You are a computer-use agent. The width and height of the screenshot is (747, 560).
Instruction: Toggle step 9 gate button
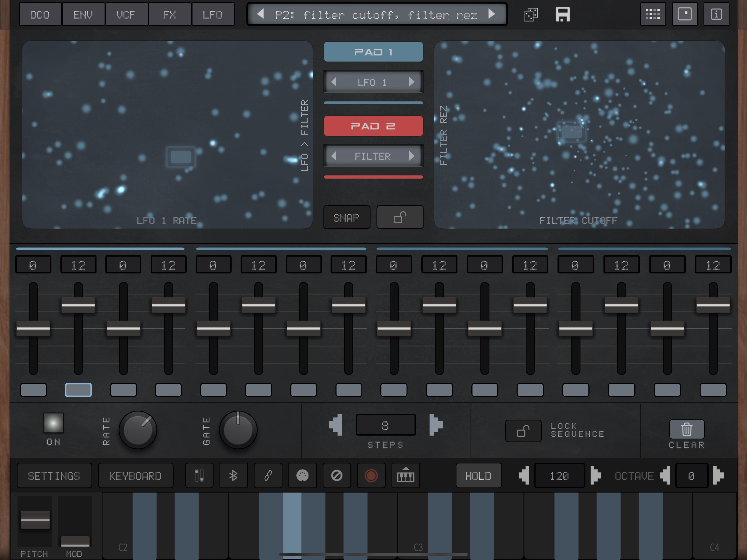point(394,390)
